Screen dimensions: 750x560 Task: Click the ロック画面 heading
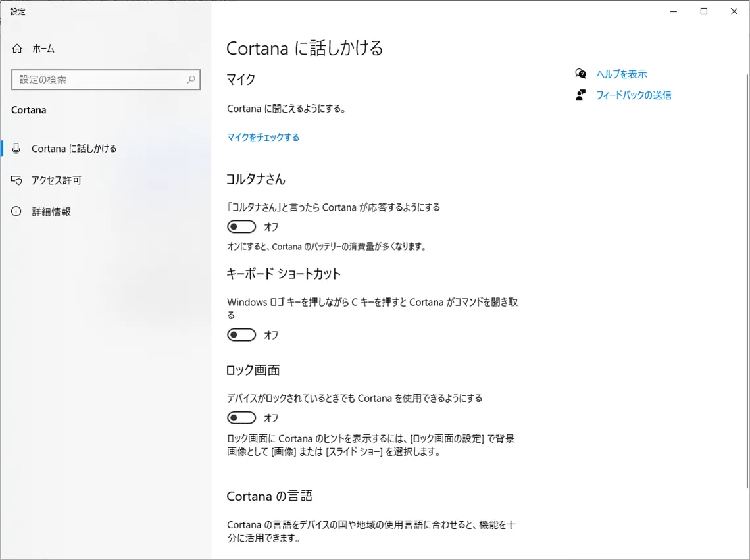click(253, 370)
